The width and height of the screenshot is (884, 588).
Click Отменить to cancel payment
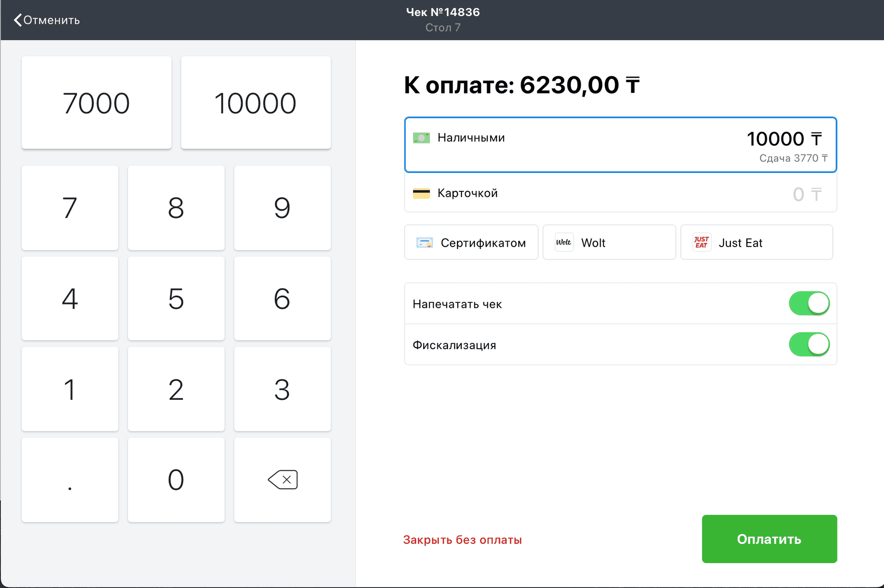tap(47, 20)
